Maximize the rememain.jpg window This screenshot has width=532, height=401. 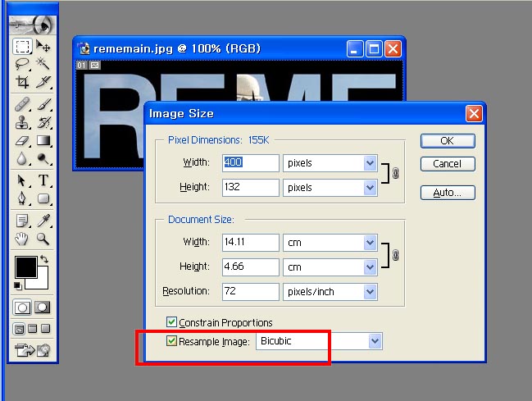374,49
